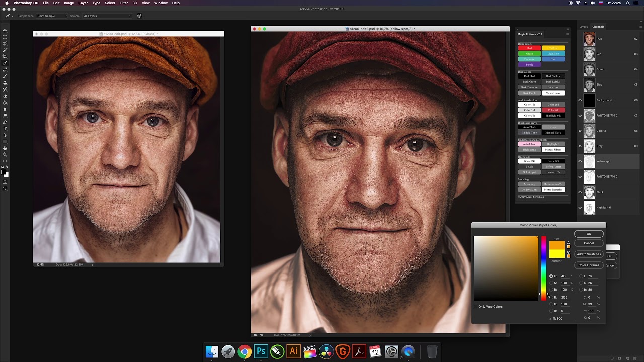Select the Blur tool
Viewport: 644px width, 362px height.
(5, 109)
